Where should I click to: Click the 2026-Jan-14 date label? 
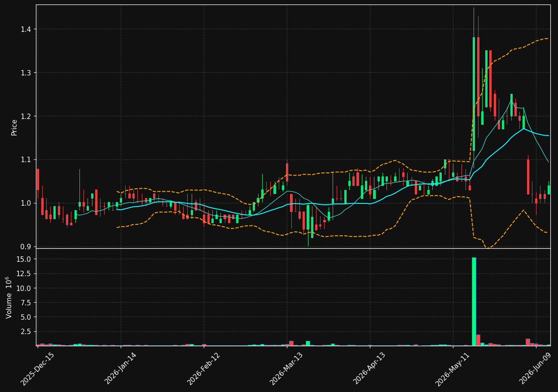click(120, 369)
